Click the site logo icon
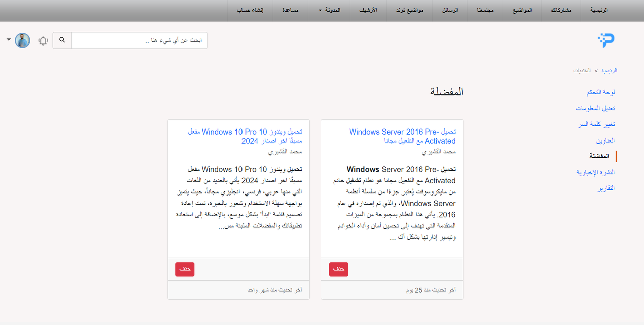Viewport: 644px width, 325px height. click(x=606, y=40)
